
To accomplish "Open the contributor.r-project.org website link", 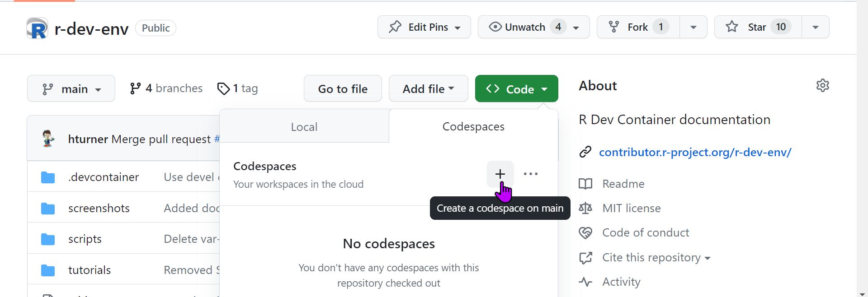I will click(x=695, y=152).
